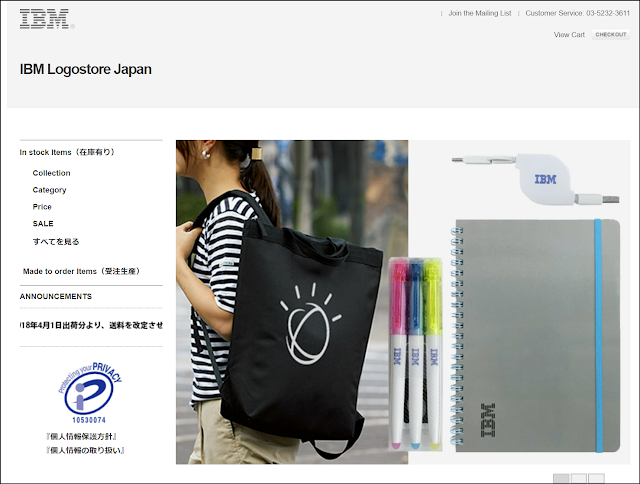Screen dimensions: 640x484
Task: Click the gray IBM spiral notebook image
Action: 535,336
